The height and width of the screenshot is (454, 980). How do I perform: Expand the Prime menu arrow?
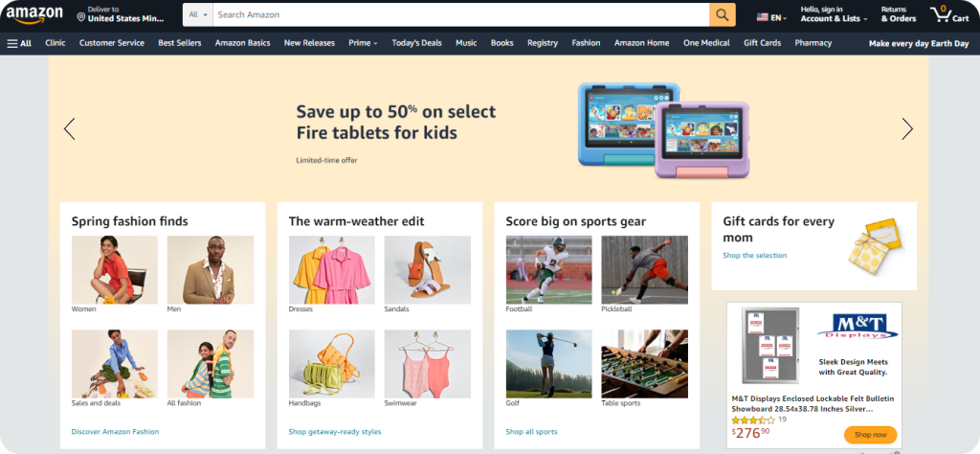point(375,44)
